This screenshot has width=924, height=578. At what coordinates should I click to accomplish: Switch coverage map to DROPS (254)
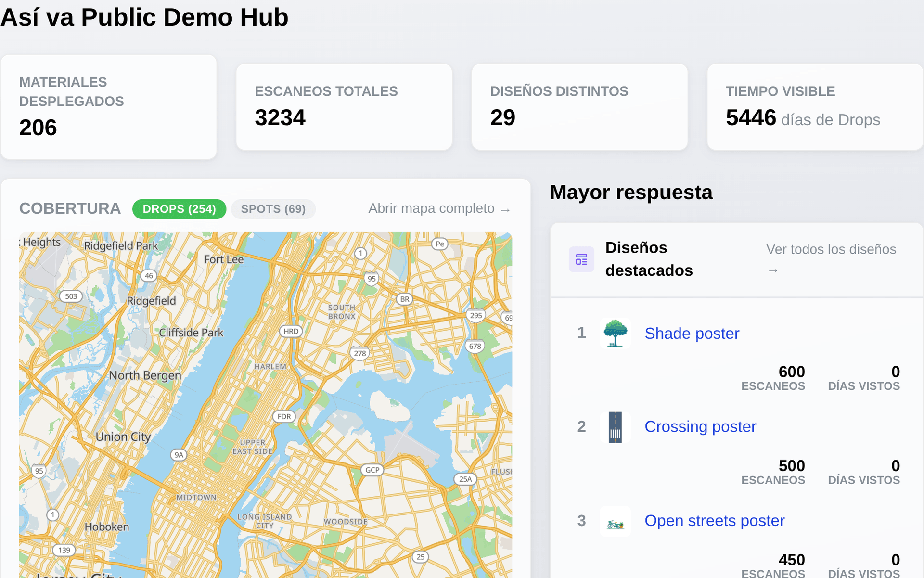(179, 209)
